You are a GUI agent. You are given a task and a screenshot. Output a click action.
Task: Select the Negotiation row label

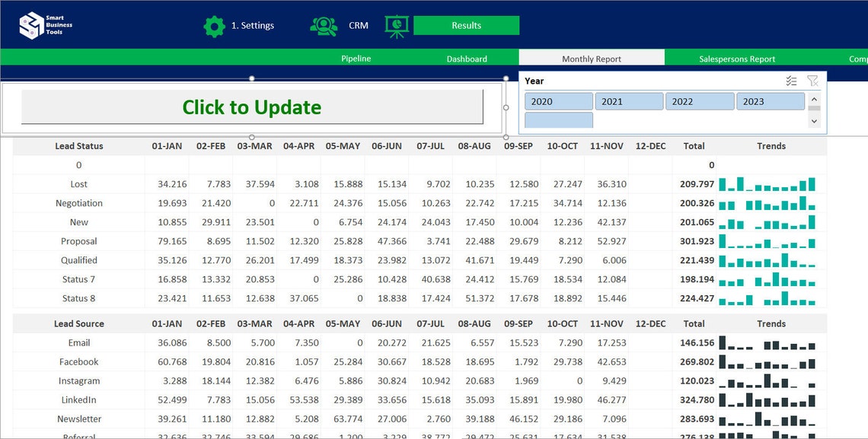pyautogui.click(x=78, y=203)
